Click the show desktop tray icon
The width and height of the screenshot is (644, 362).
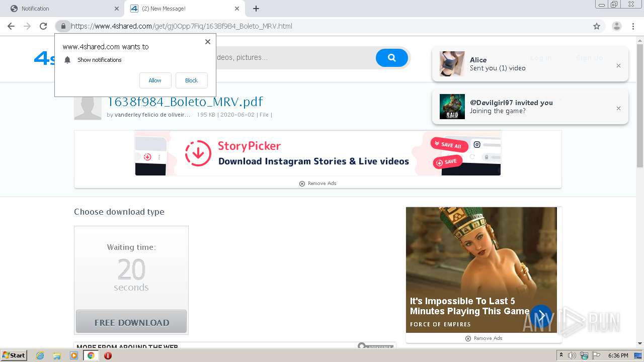pyautogui.click(x=638, y=355)
